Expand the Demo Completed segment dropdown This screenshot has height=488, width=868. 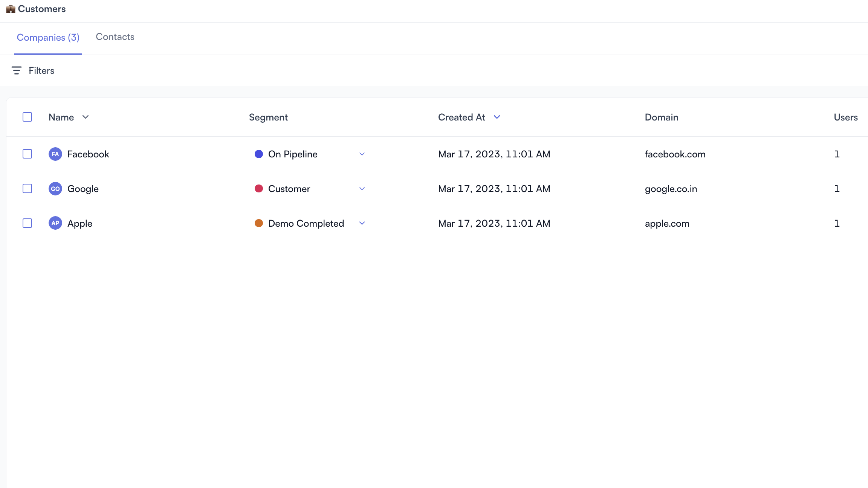tap(362, 223)
